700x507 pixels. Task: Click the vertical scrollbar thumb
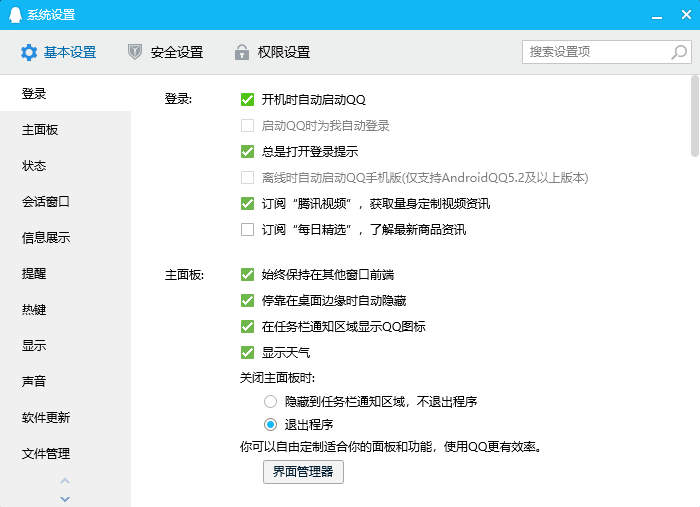point(695,116)
